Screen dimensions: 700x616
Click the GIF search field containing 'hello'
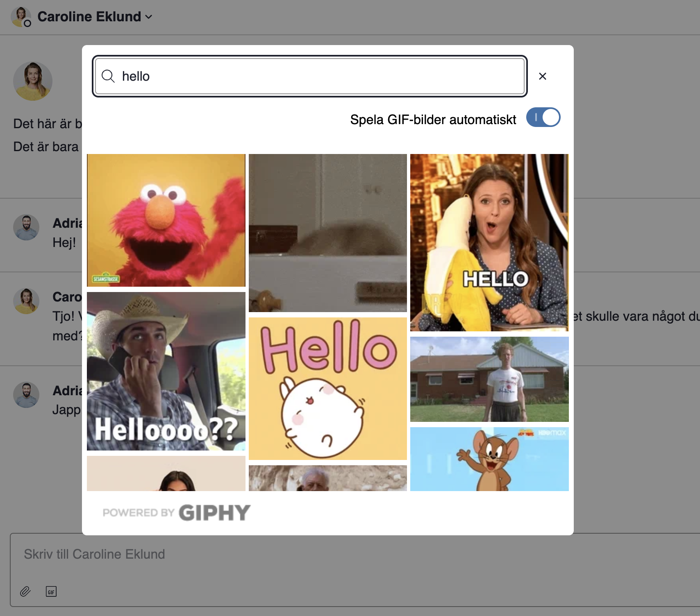pyautogui.click(x=310, y=76)
